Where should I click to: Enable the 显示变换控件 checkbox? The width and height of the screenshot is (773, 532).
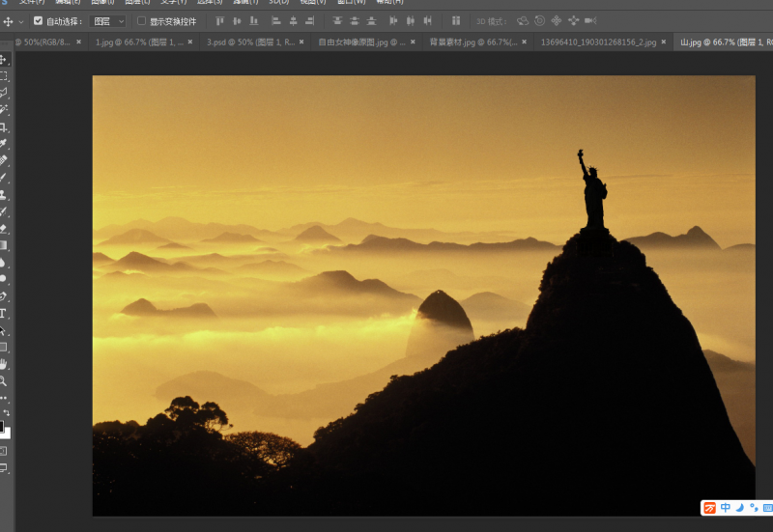142,20
